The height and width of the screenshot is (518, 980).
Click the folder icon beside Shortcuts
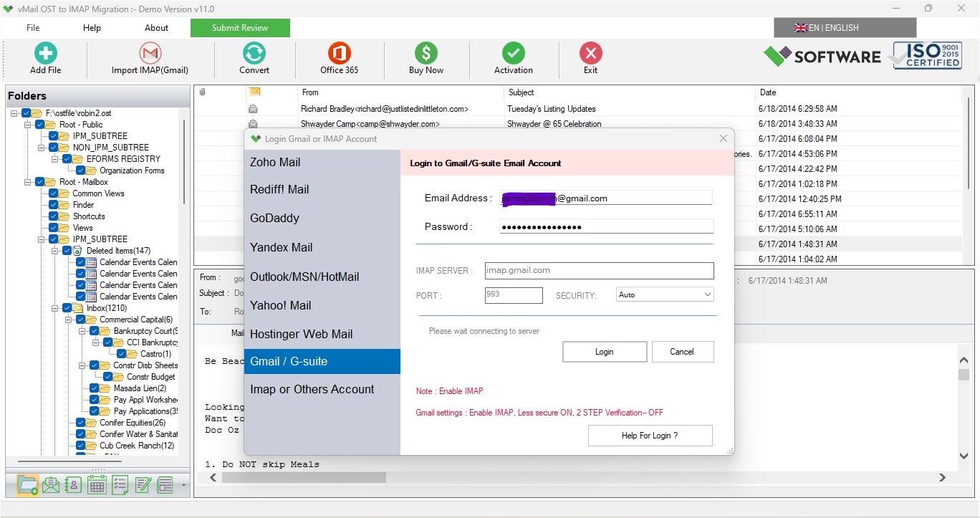click(64, 216)
